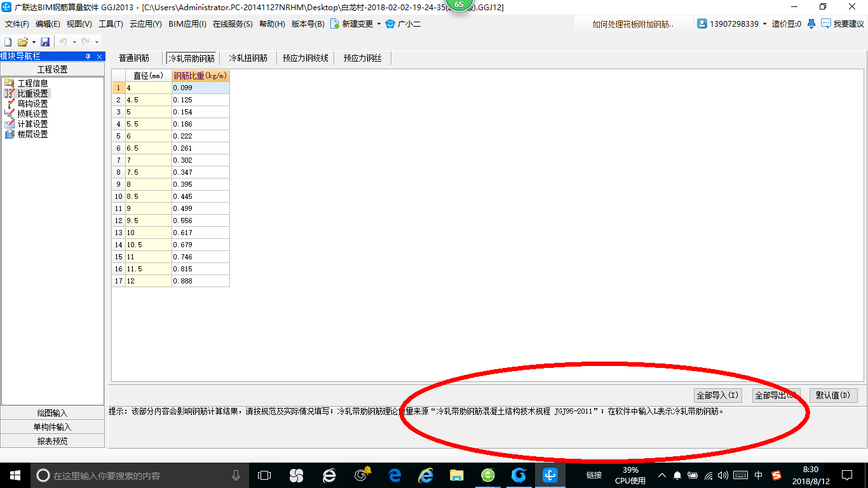This screenshot has width=868, height=488.
Task: Open the BIM应用(I) menu
Action: tap(187, 24)
